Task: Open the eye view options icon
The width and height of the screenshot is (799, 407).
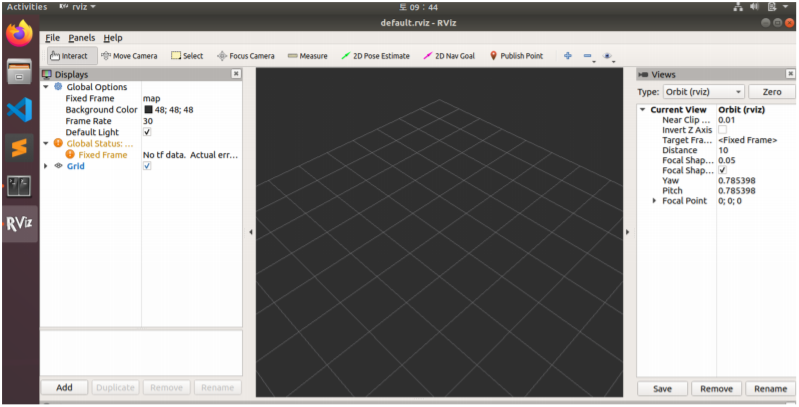Action: point(607,56)
